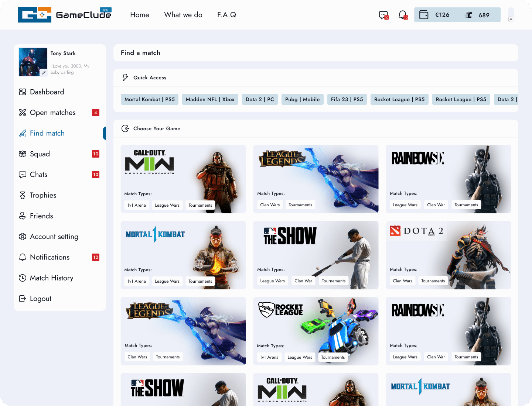Viewport: 532px width, 406px height.
Task: Open the F.A.Q page
Action: [x=226, y=15]
